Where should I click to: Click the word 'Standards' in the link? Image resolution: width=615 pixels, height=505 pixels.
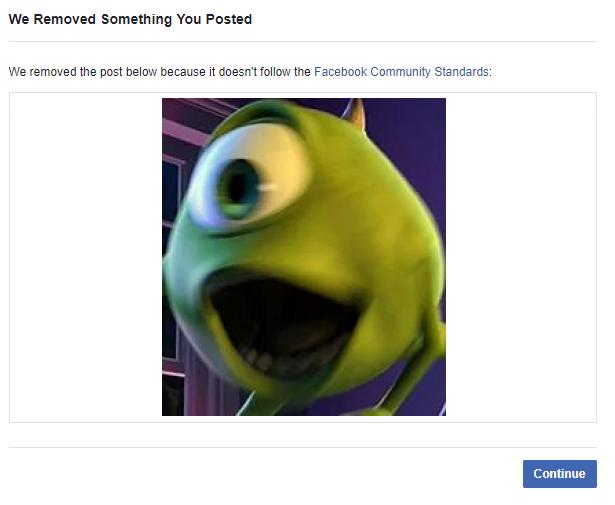pyautogui.click(x=461, y=72)
